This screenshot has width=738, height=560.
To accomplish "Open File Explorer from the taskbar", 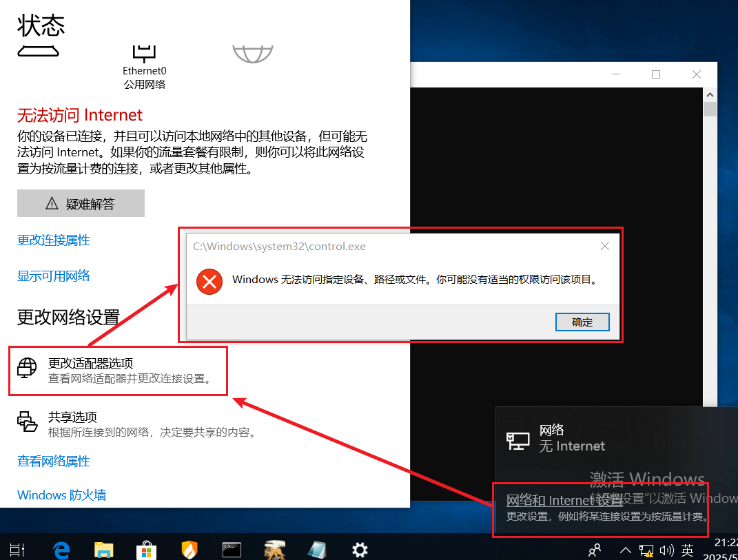I will coord(103,549).
